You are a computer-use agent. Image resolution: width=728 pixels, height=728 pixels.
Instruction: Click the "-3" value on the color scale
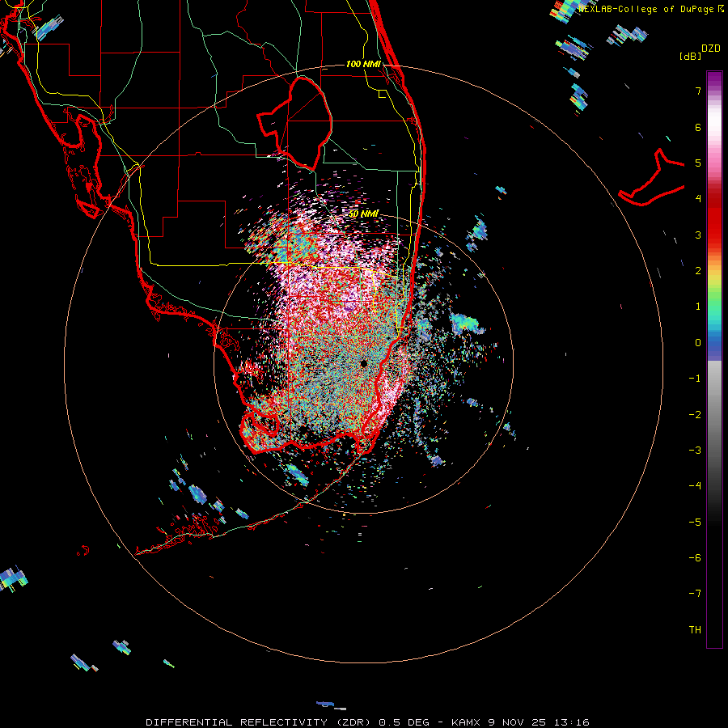click(695, 451)
